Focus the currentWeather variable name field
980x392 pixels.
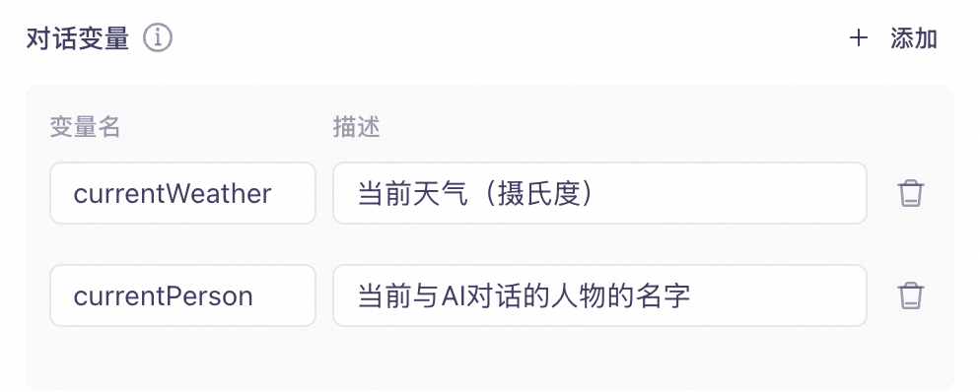pos(182,193)
